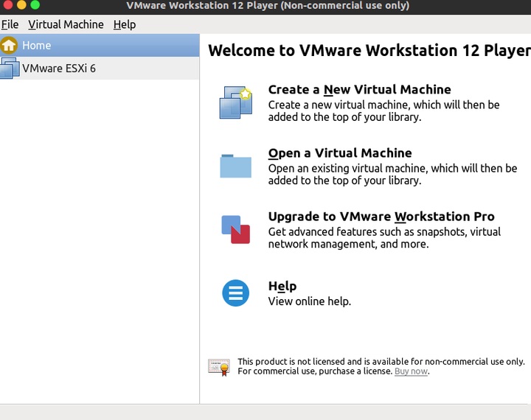Click the red close window button
This screenshot has width=531, height=420.
(7, 4)
